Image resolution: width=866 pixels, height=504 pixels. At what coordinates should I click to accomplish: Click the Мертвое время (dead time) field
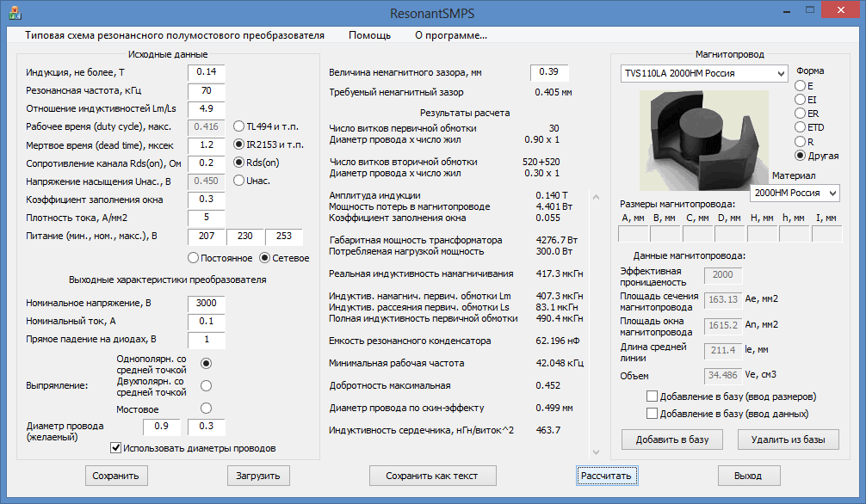[206, 144]
